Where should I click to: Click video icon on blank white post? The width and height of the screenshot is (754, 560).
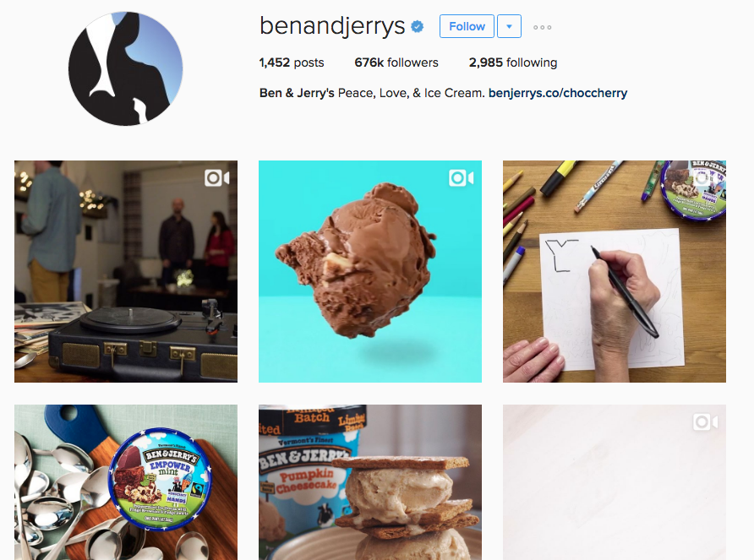pyautogui.click(x=706, y=422)
